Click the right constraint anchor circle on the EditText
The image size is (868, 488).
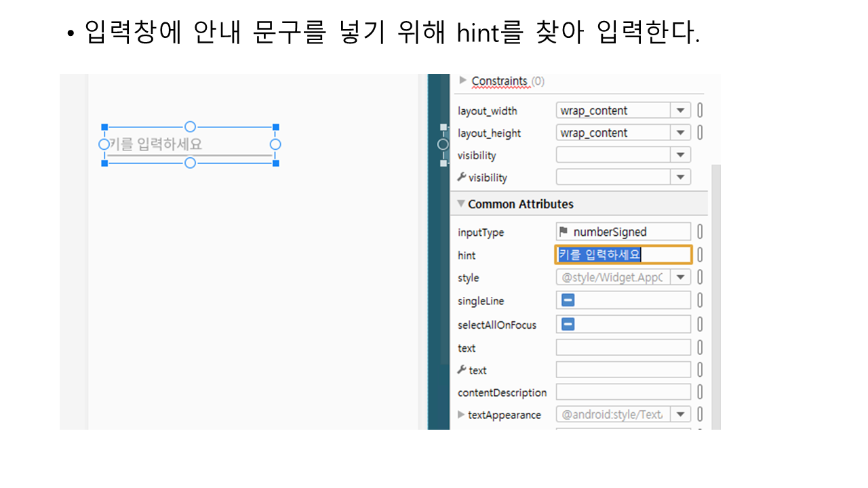[x=275, y=144]
